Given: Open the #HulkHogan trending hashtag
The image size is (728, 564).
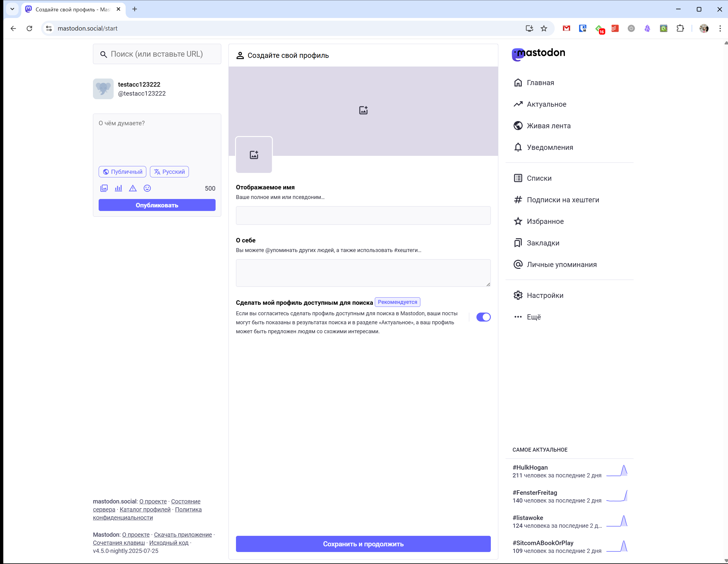Looking at the screenshot, I should (x=530, y=468).
